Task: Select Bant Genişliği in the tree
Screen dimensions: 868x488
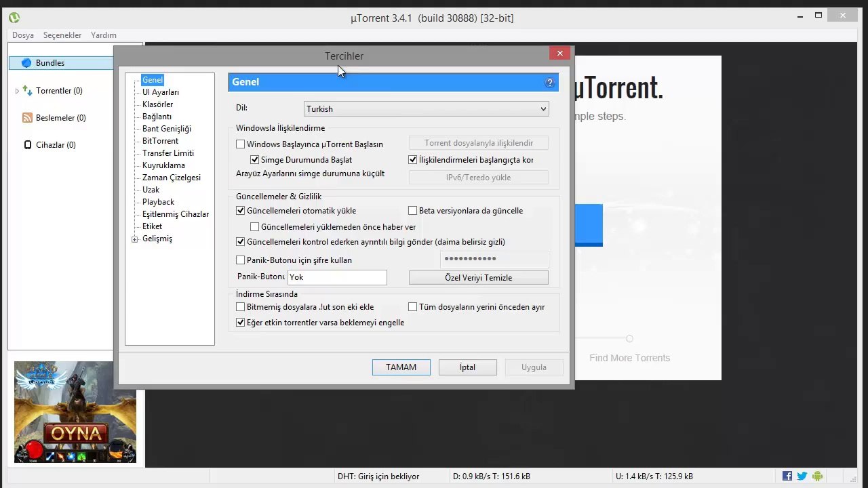Action: point(167,129)
